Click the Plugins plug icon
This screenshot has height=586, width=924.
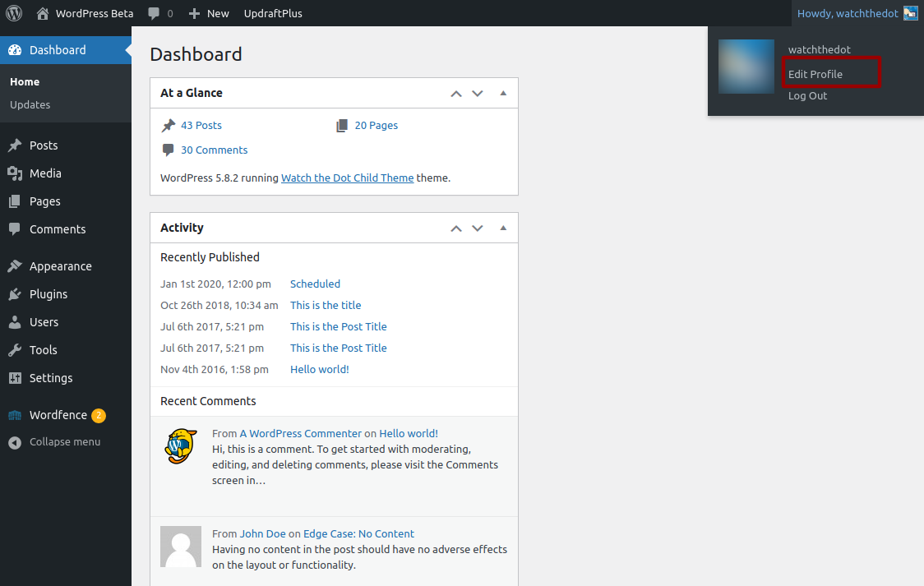tap(15, 294)
